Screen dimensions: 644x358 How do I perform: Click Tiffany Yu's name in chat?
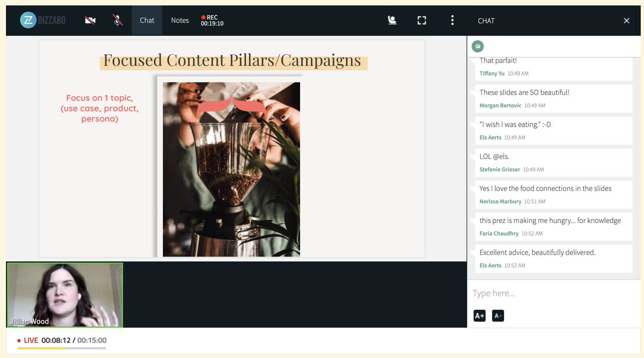click(492, 74)
